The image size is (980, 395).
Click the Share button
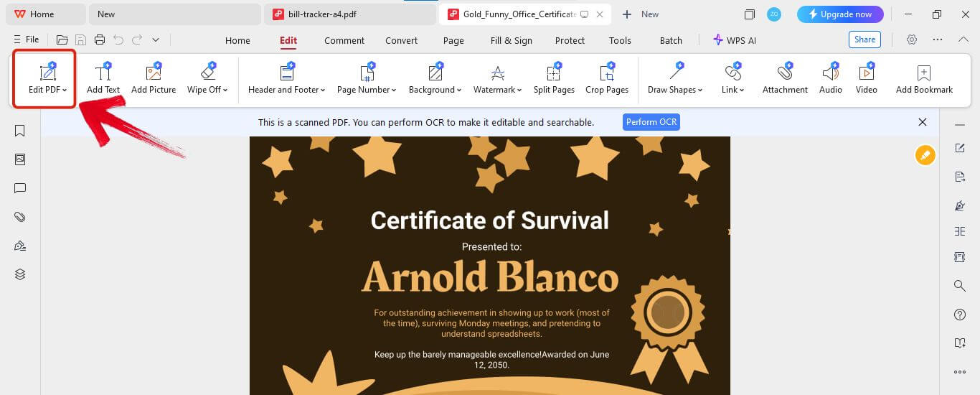point(864,40)
